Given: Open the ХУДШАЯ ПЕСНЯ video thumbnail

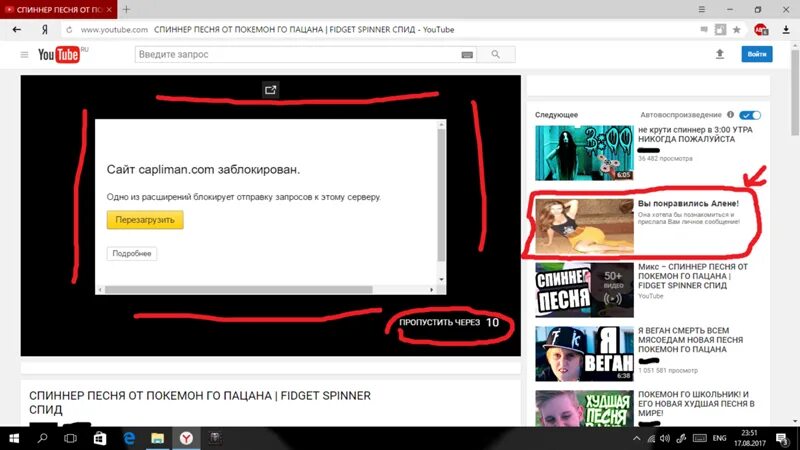Looking at the screenshot, I should pos(584,408).
